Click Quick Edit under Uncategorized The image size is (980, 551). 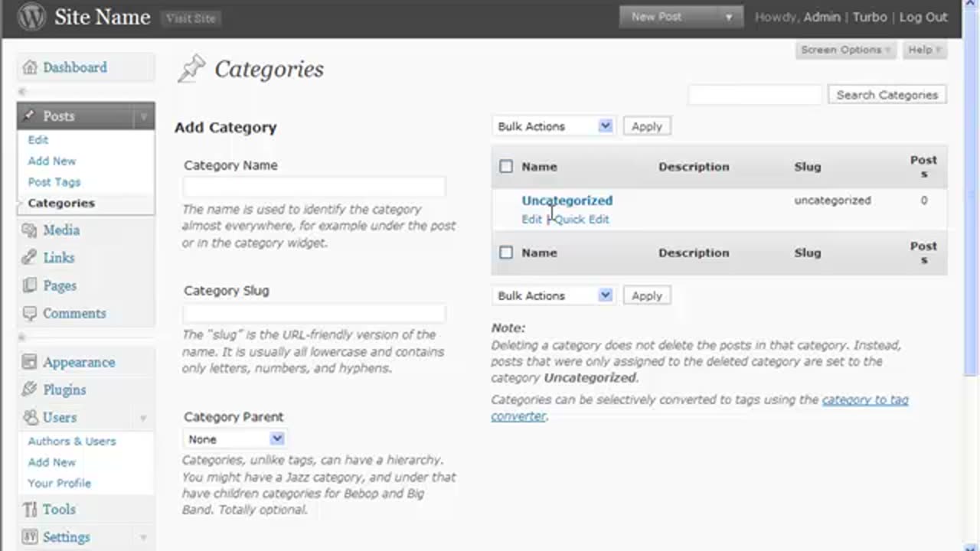click(581, 219)
